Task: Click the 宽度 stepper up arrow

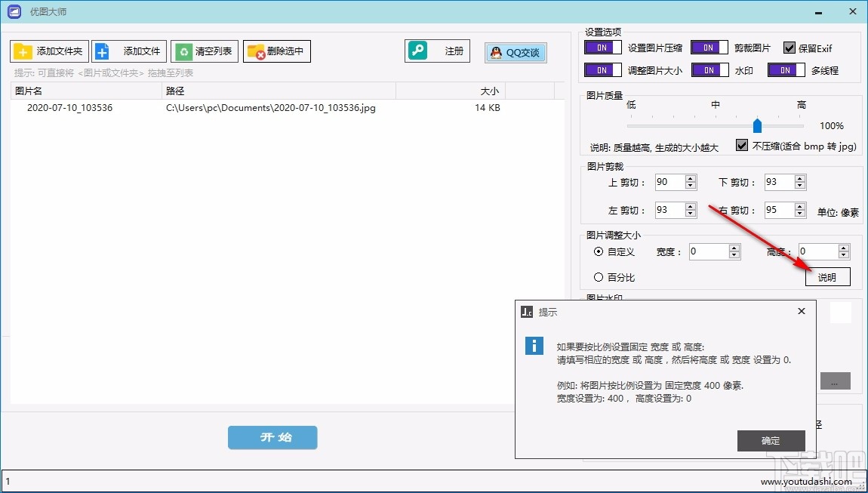Action: coord(734,247)
